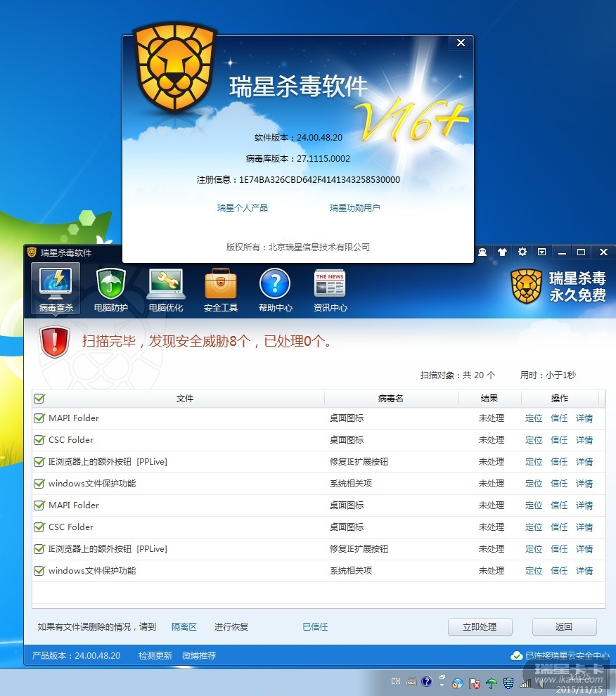The height and width of the screenshot is (696, 616).
Task: Close the about dialog with its X button
Action: click(461, 42)
